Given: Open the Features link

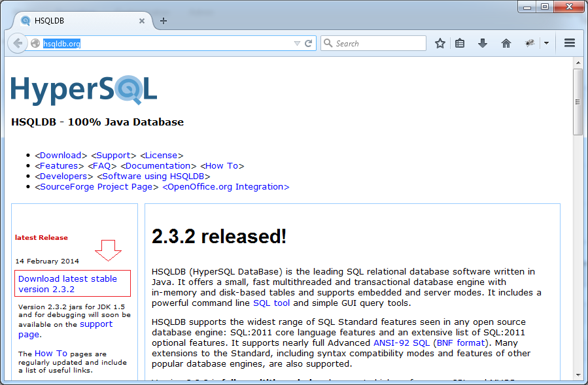Looking at the screenshot, I should tap(59, 165).
